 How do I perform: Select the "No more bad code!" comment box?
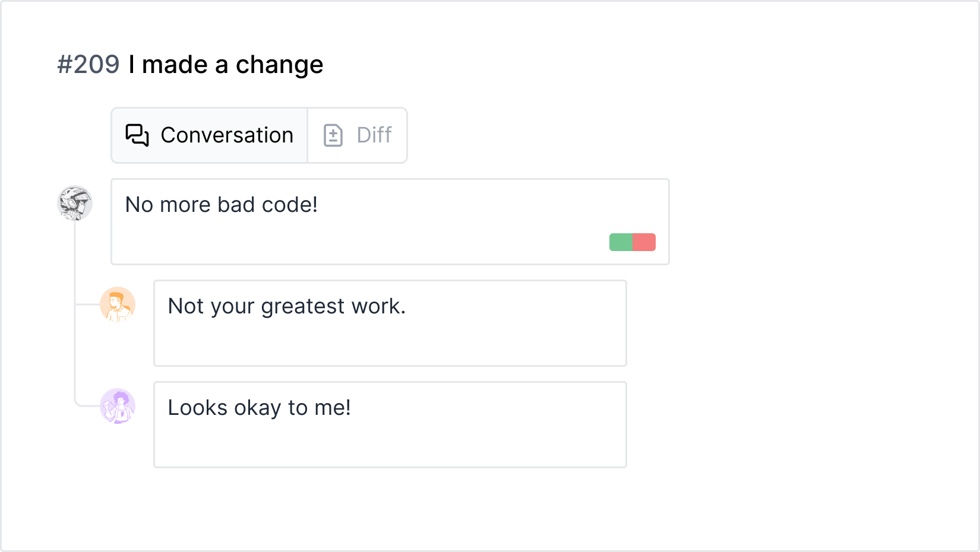390,221
